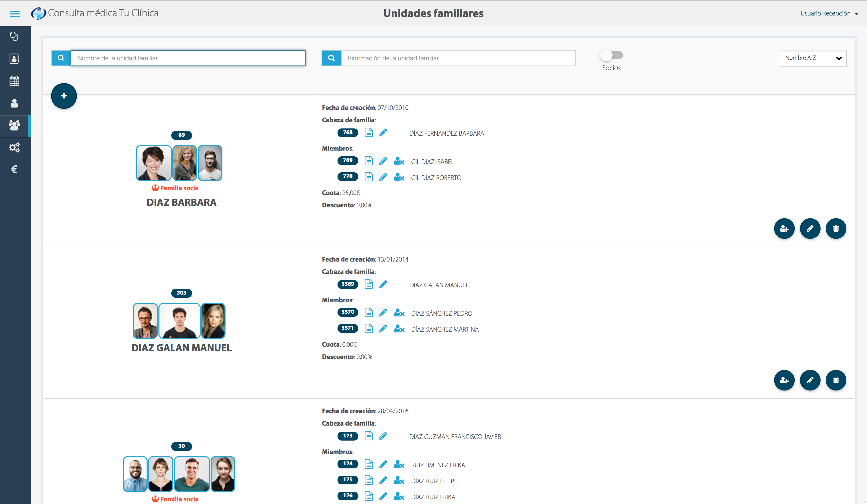Search by family unit information button
The width and height of the screenshot is (867, 504).
point(331,58)
